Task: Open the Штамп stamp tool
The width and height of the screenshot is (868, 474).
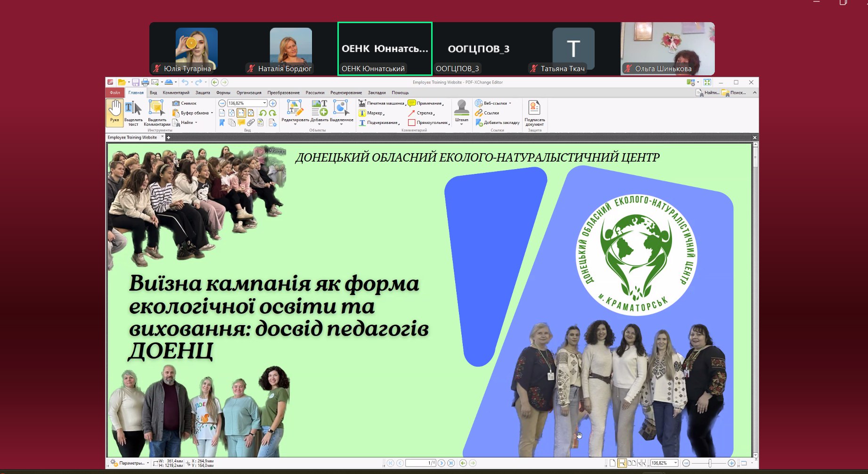Action: point(461,112)
